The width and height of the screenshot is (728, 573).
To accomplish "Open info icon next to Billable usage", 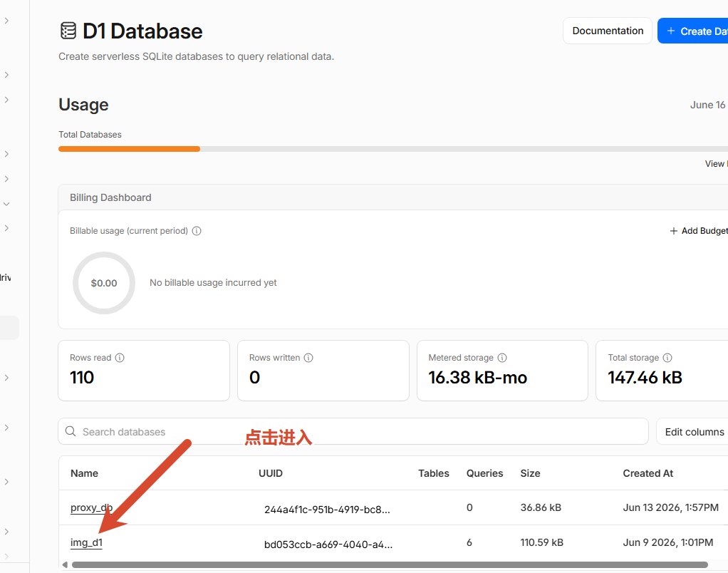I will pyautogui.click(x=197, y=231).
